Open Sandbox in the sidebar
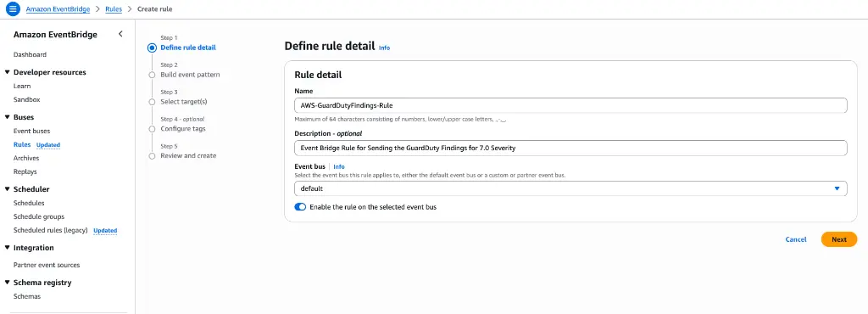 pyautogui.click(x=26, y=99)
